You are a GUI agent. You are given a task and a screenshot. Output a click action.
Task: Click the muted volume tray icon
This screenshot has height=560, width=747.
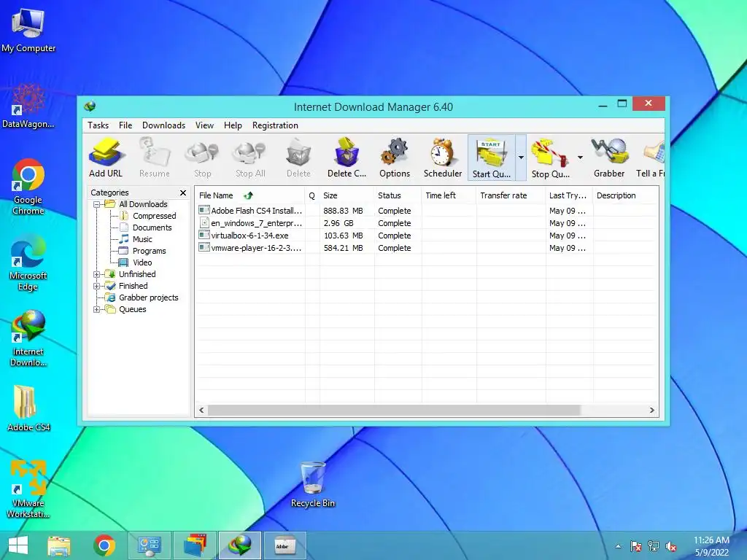point(671,546)
